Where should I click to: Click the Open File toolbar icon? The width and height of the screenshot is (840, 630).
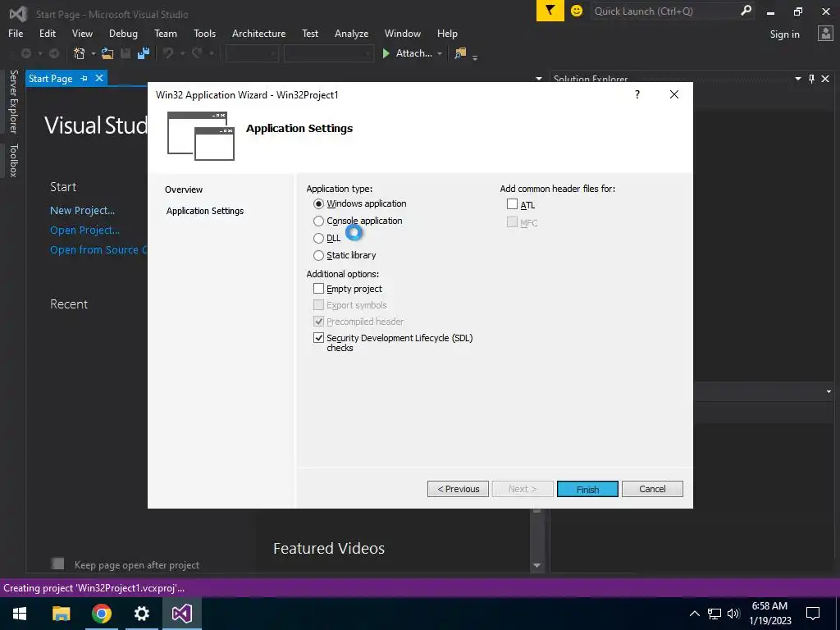pyautogui.click(x=107, y=53)
